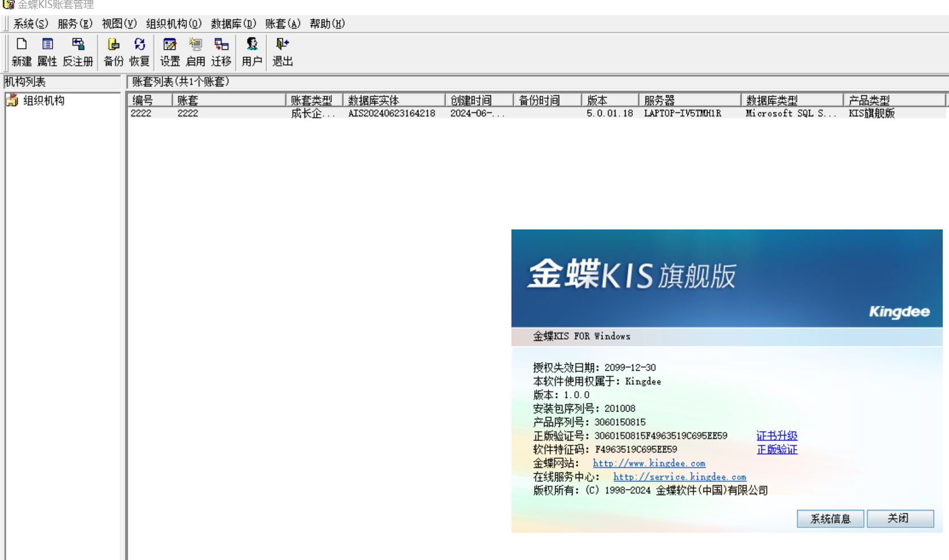Click the 安装包序列号 201008 line
The image size is (949, 560).
tap(584, 408)
